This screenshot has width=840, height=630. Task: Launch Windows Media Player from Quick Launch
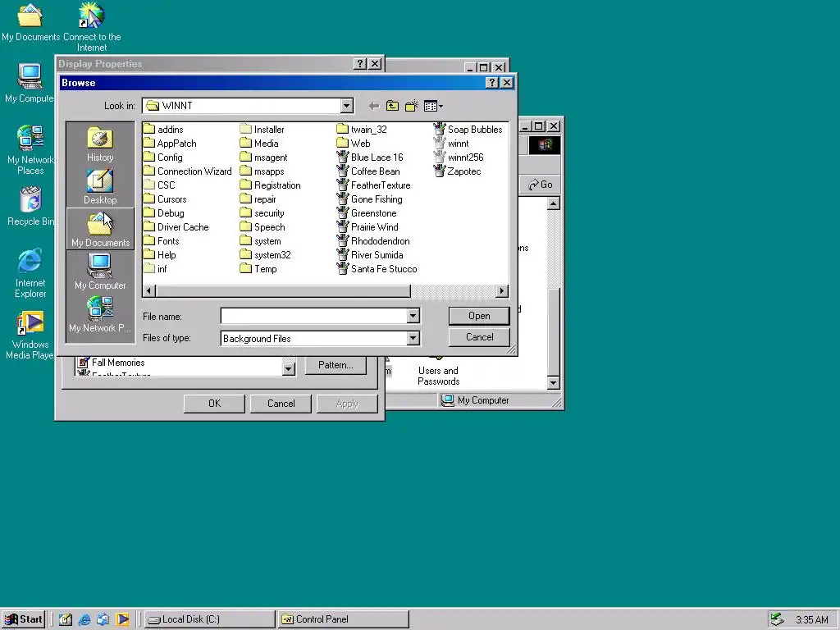122,620
